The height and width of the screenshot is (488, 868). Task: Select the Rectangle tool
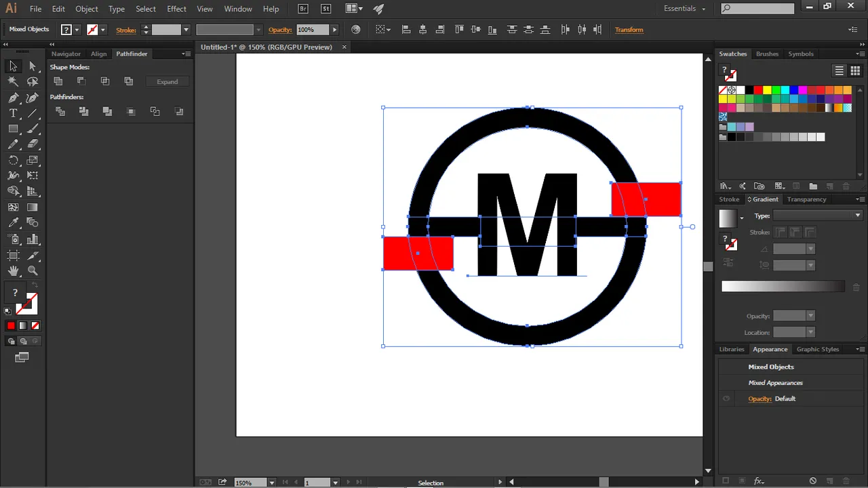click(x=13, y=129)
